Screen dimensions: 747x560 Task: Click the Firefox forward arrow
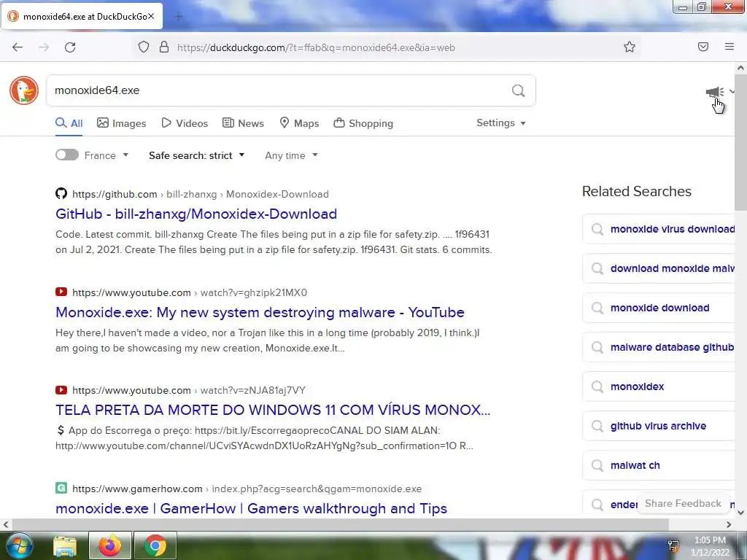(44, 47)
